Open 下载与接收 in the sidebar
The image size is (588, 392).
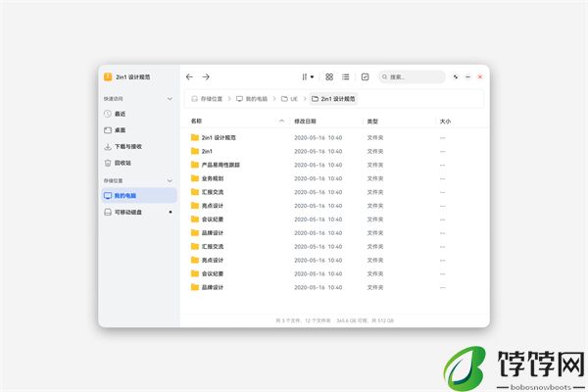click(x=139, y=147)
